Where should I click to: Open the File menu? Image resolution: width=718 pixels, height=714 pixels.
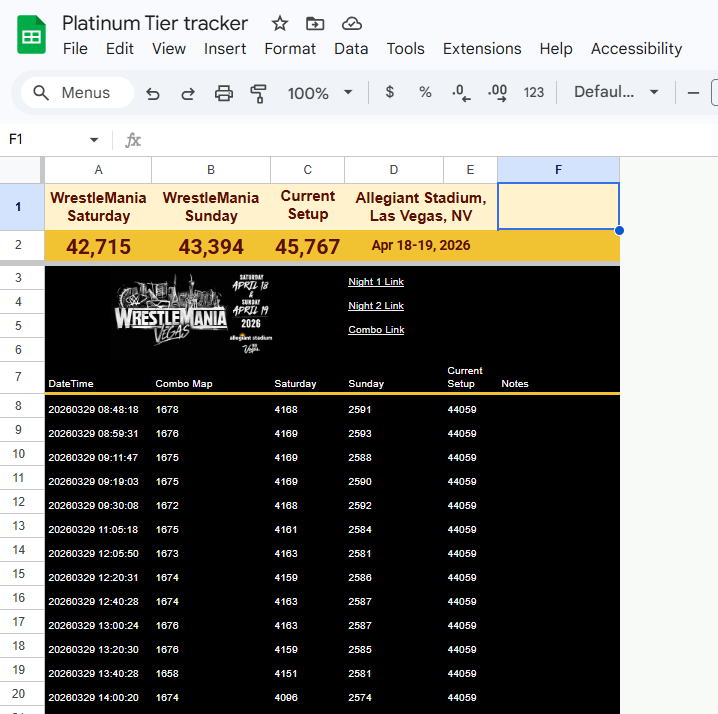click(75, 49)
